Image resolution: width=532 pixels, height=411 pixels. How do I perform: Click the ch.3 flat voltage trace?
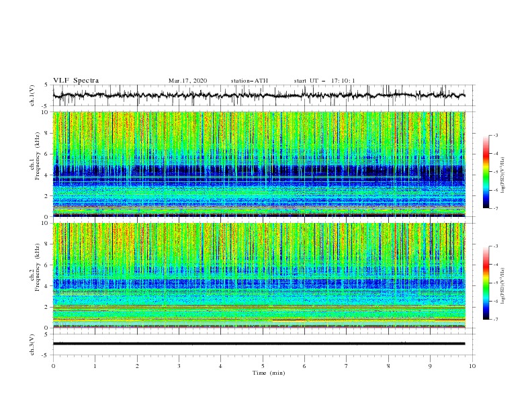tap(259, 344)
